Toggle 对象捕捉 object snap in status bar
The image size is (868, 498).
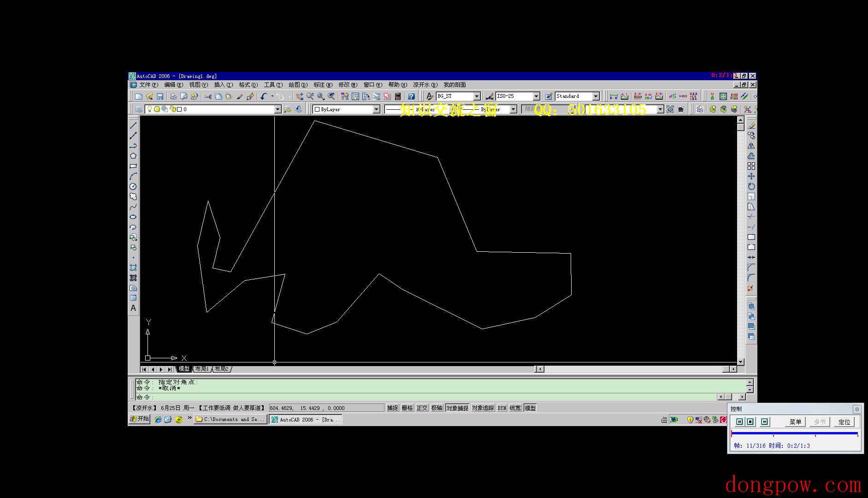coord(457,408)
